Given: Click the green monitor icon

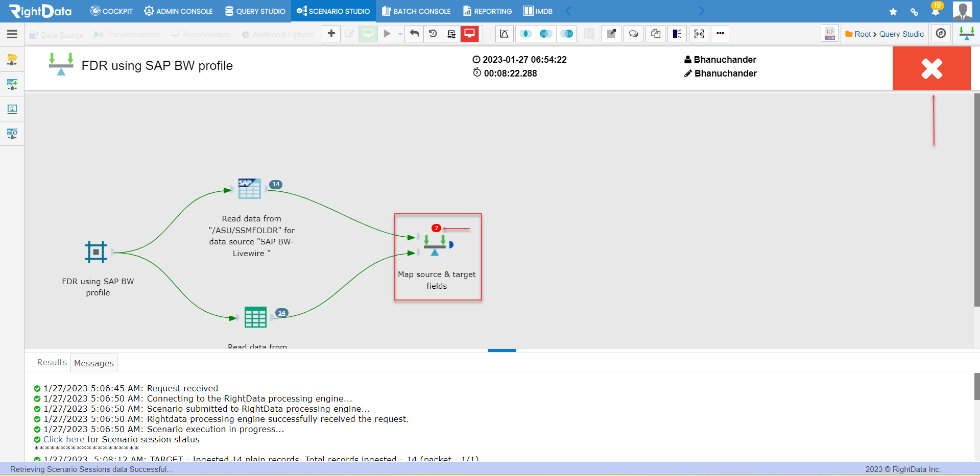Looking at the screenshot, I should pos(368,34).
